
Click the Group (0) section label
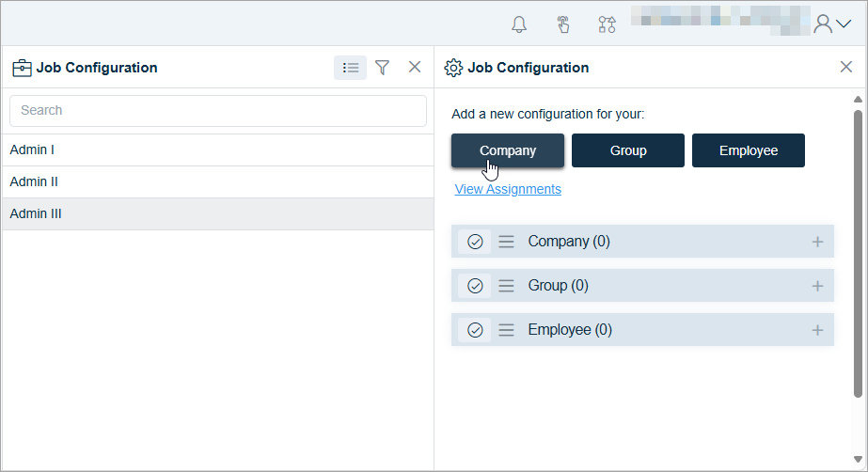point(558,286)
